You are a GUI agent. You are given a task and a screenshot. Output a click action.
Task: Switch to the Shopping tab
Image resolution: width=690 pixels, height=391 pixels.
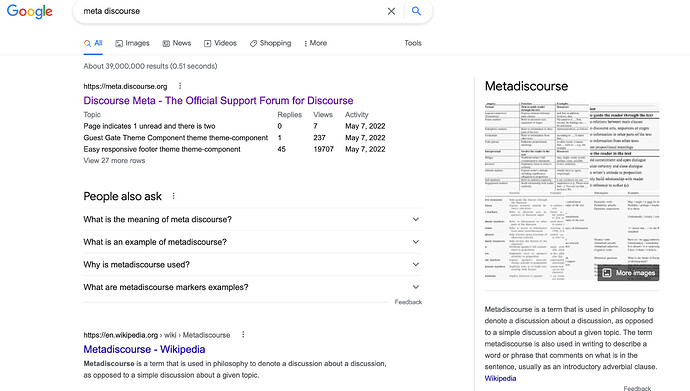(x=270, y=43)
